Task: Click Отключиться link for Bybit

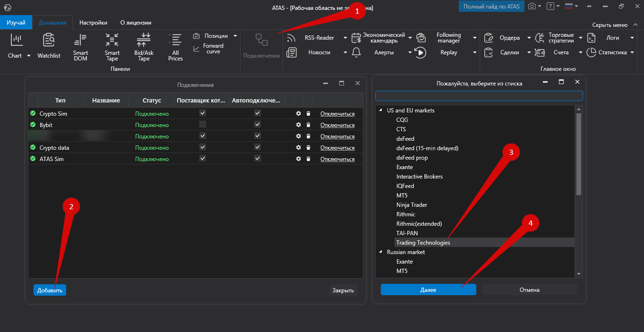Action: (337, 125)
